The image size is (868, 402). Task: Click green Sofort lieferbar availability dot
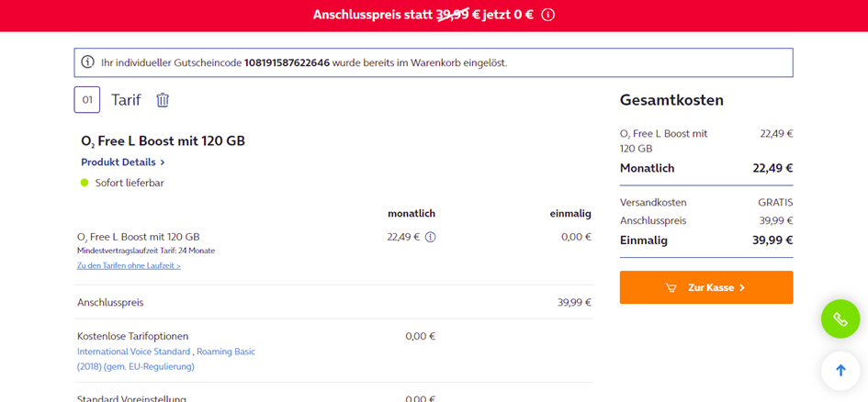pyautogui.click(x=85, y=183)
